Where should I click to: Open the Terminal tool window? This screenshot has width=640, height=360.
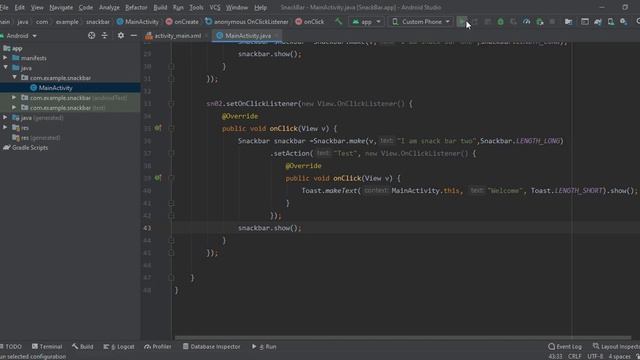click(x=47, y=347)
